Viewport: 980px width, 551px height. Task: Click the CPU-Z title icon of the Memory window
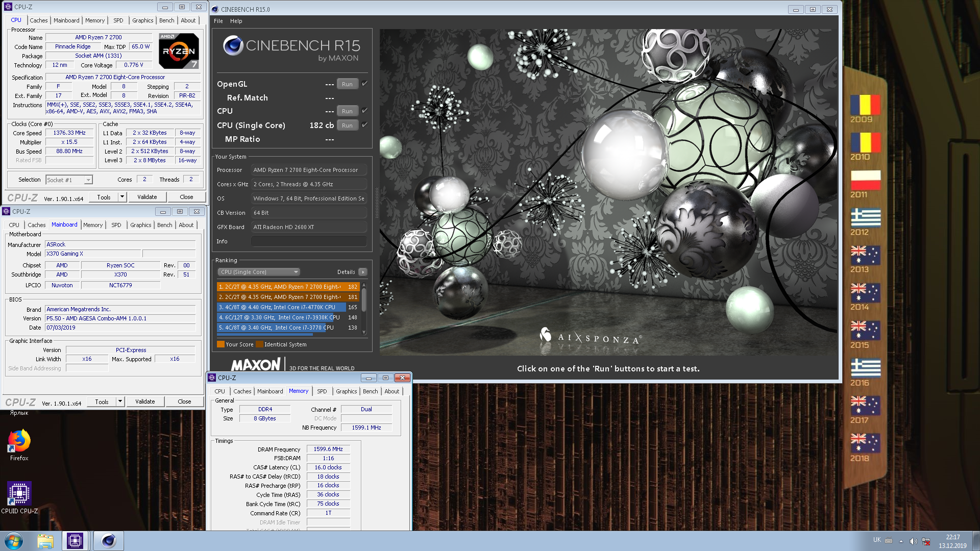tap(212, 378)
